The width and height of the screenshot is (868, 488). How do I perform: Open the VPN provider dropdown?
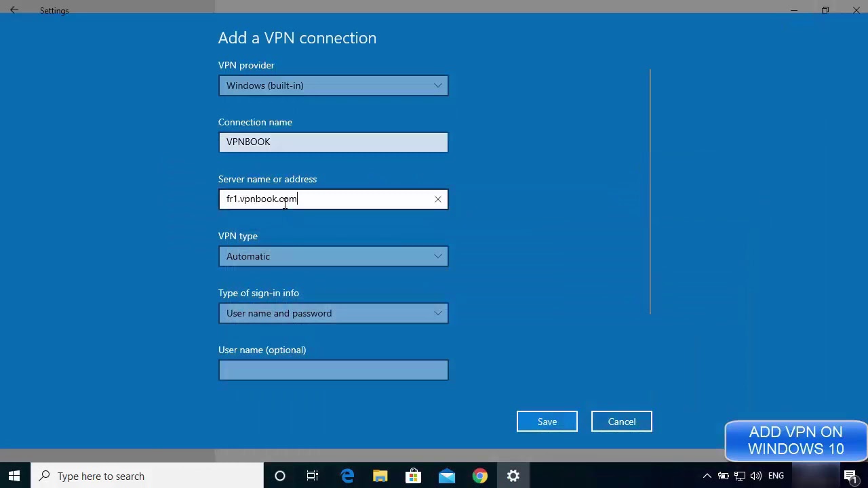(x=333, y=85)
